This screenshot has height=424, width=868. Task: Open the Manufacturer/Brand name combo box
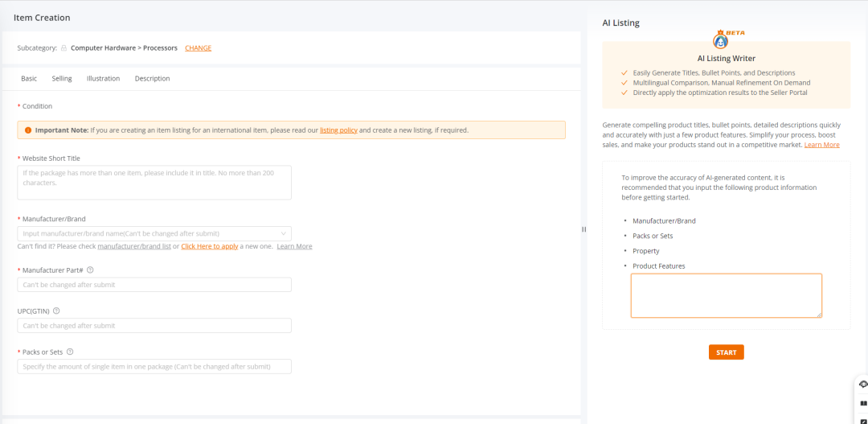149,233
